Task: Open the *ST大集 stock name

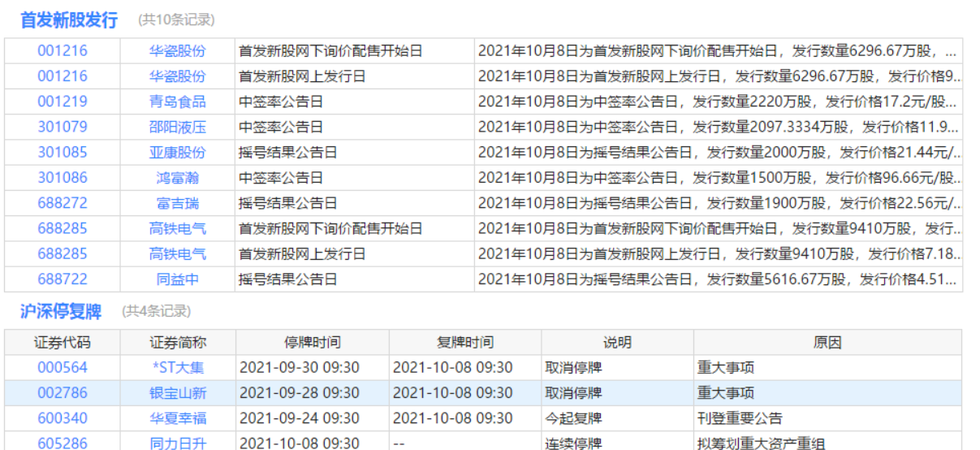Action: tap(178, 368)
